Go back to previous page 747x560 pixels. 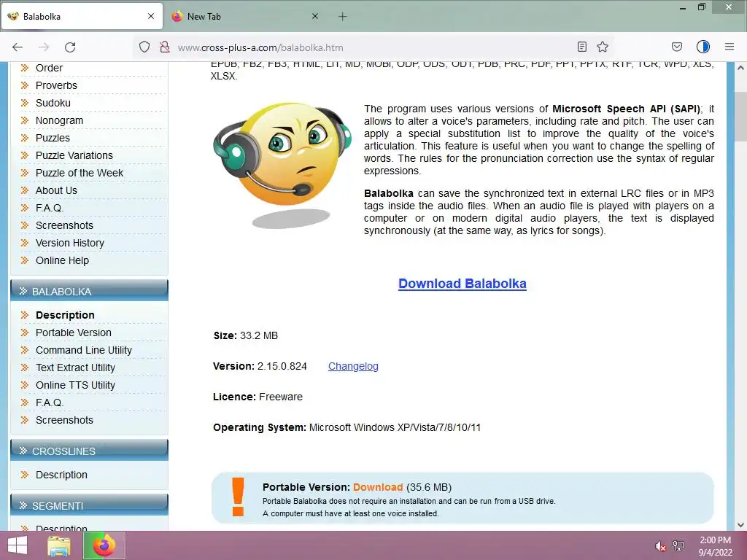[18, 47]
